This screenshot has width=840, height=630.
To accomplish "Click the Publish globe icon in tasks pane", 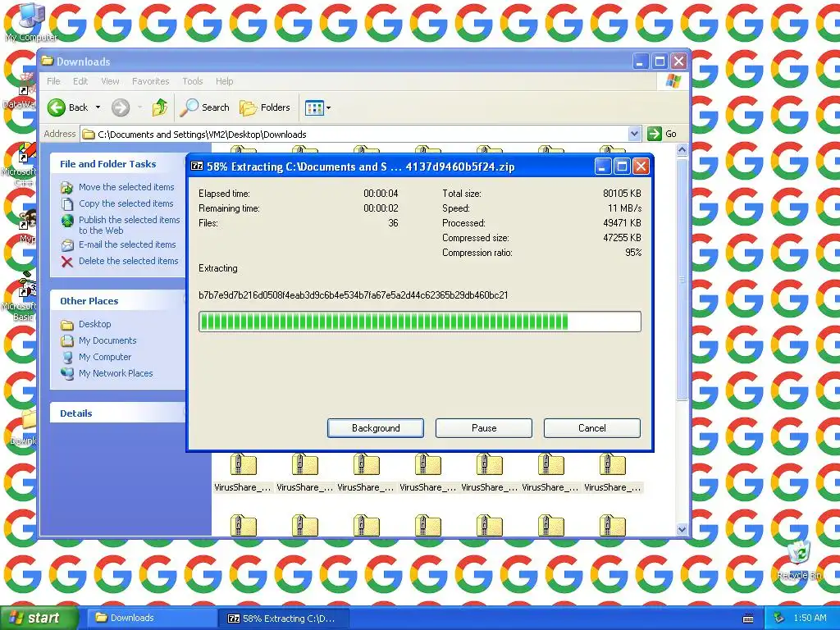I will click(x=67, y=221).
